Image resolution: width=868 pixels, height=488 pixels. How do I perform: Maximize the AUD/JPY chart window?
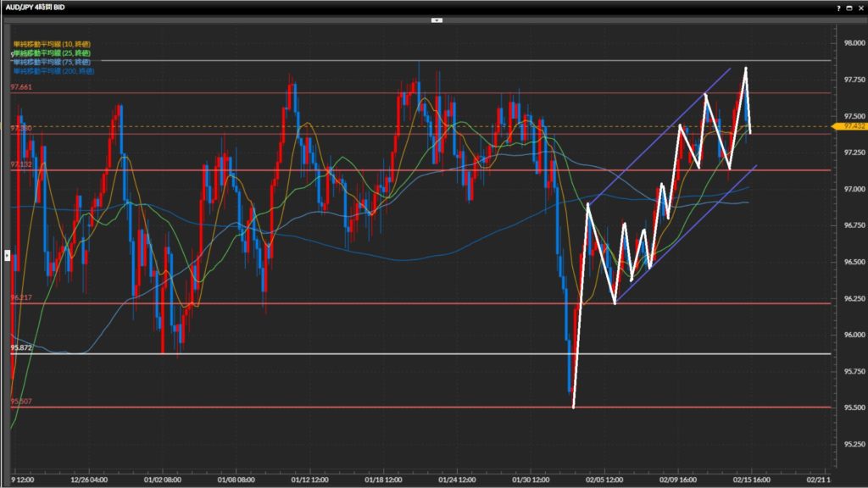click(849, 7)
